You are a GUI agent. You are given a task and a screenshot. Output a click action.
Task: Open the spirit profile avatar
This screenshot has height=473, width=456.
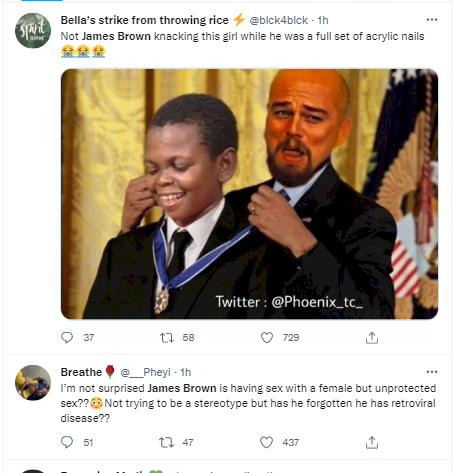pos(33,31)
